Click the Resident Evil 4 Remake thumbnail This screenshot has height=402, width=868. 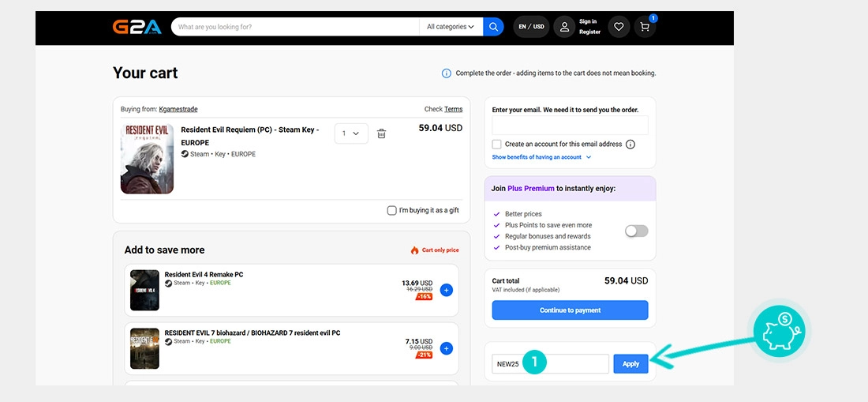(144, 290)
